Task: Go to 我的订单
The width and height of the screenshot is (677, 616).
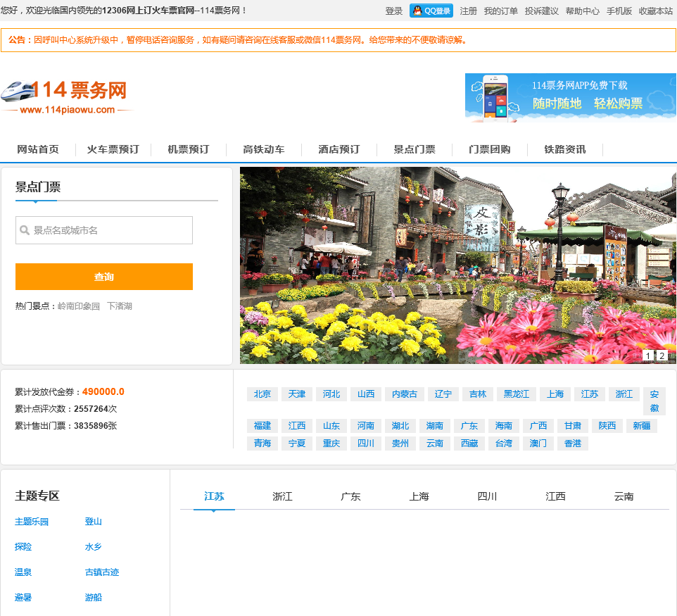Action: coord(501,11)
